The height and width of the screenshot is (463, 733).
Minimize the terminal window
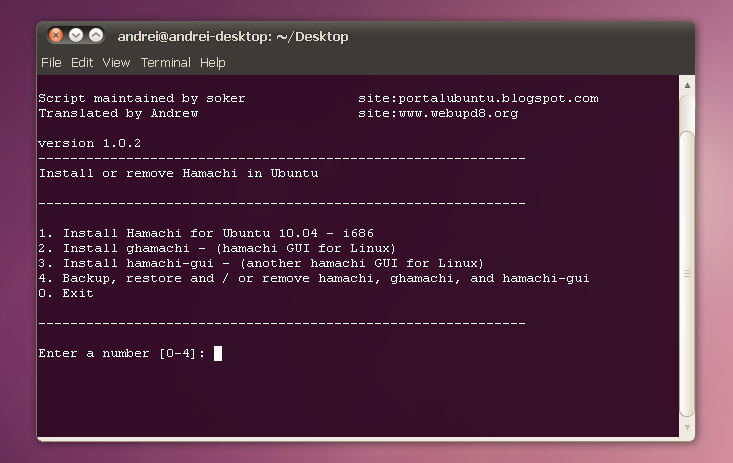click(76, 35)
